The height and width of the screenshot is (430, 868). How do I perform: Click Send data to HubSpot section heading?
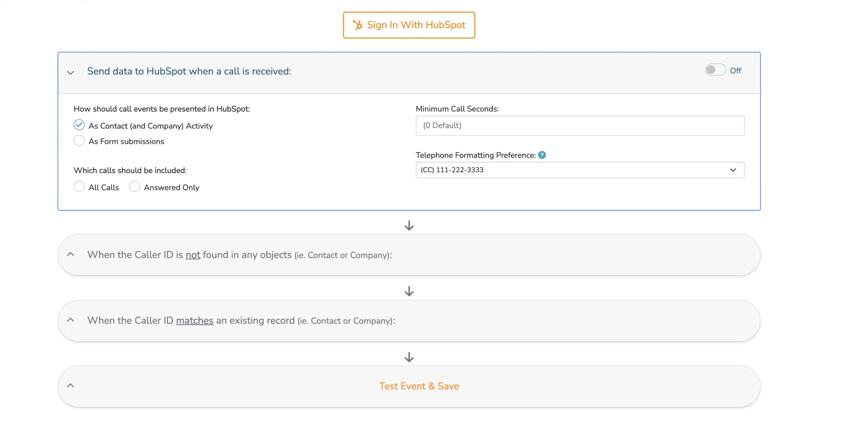(x=189, y=71)
